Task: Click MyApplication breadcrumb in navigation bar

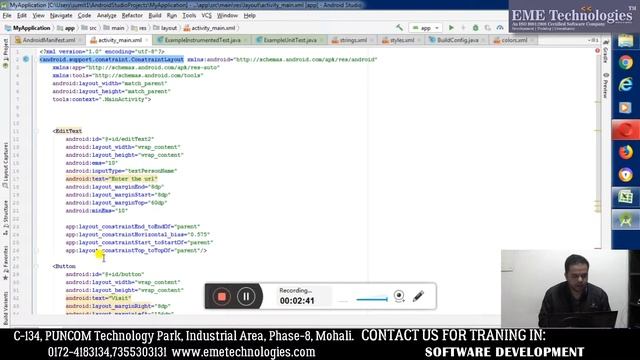Action: coord(27,28)
